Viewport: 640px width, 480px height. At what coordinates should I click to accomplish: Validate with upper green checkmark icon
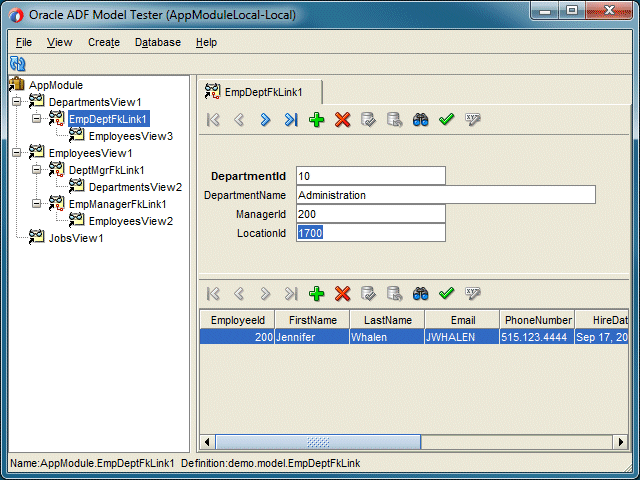click(x=447, y=120)
